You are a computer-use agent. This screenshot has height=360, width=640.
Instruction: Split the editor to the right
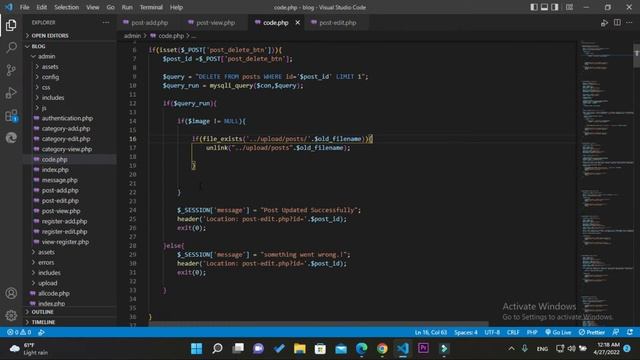pyautogui.click(x=617, y=22)
